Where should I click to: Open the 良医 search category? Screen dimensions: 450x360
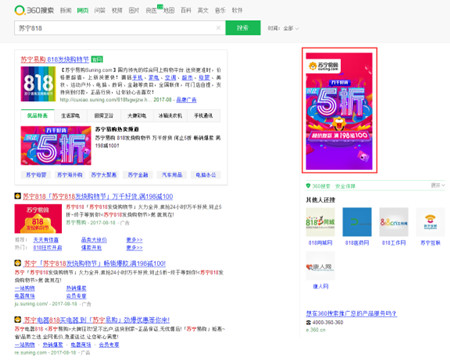tap(151, 10)
